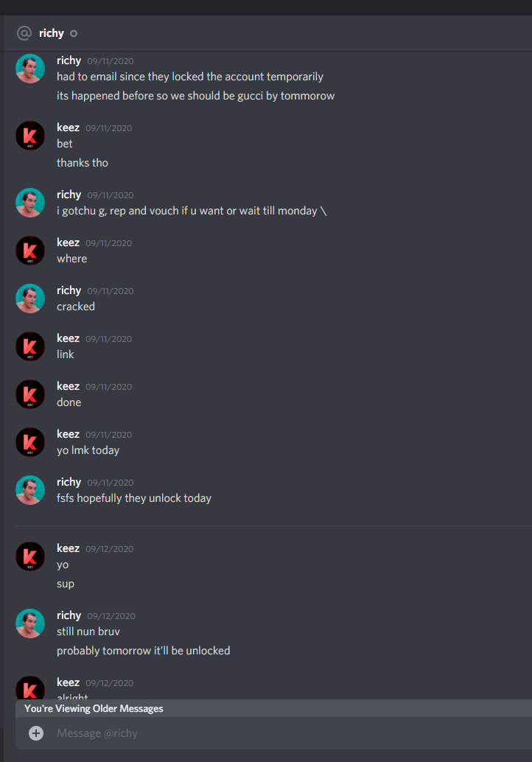Viewport: 532px width, 762px height.
Task: Click the offline status indicator next to richy
Action: [x=74, y=34]
